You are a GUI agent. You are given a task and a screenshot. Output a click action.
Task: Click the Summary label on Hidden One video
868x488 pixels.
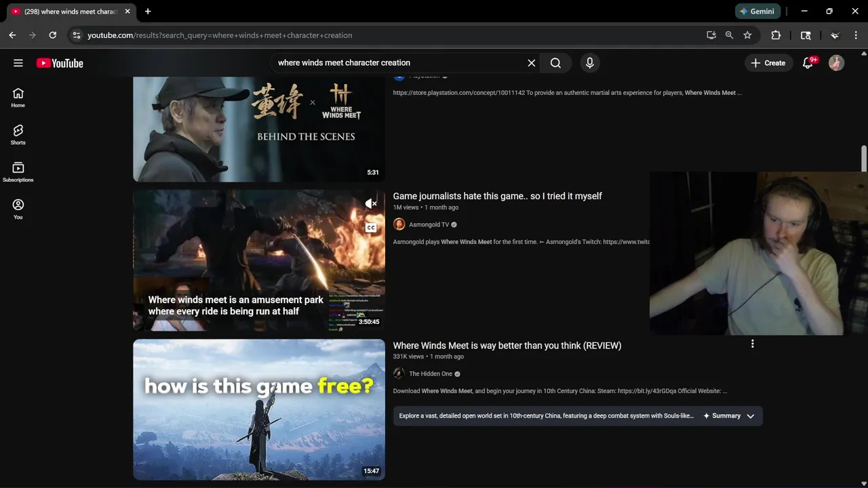pos(726,416)
